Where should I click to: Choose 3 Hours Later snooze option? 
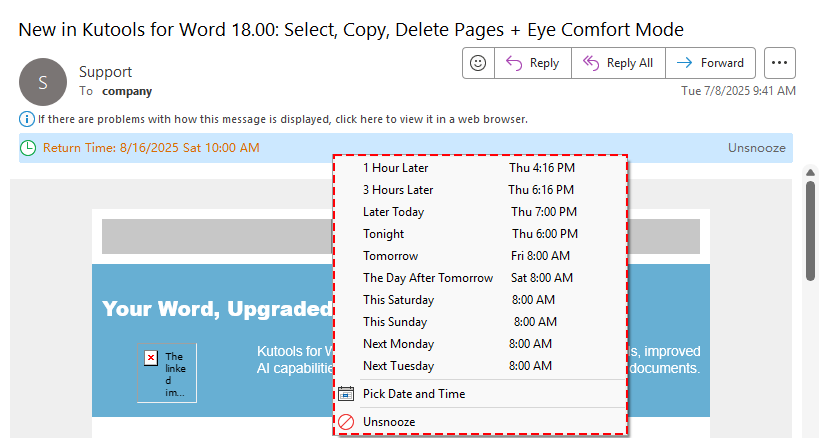481,190
